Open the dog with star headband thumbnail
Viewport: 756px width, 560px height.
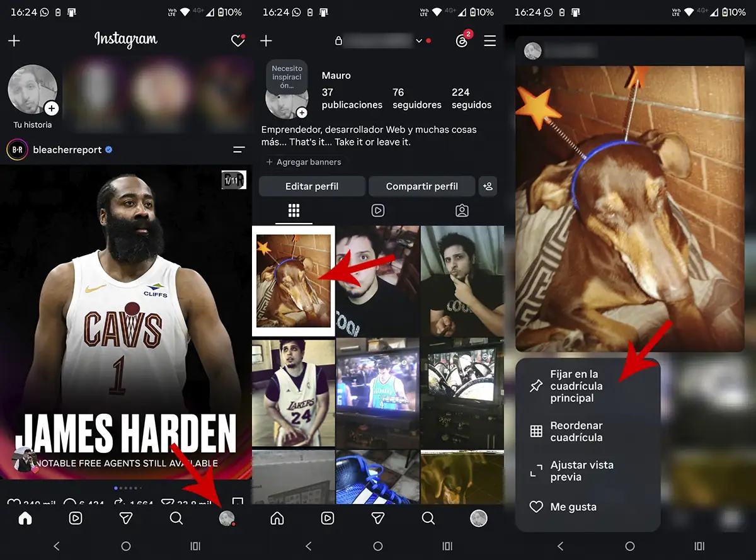pos(293,281)
